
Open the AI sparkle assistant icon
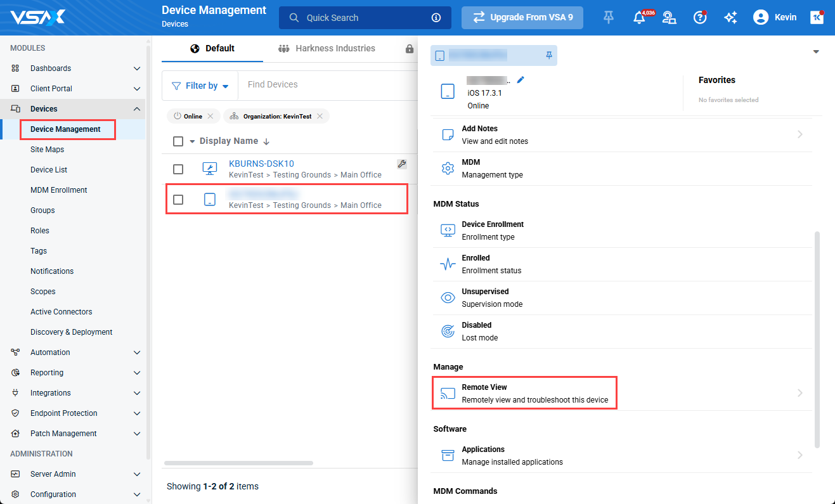[x=730, y=18]
